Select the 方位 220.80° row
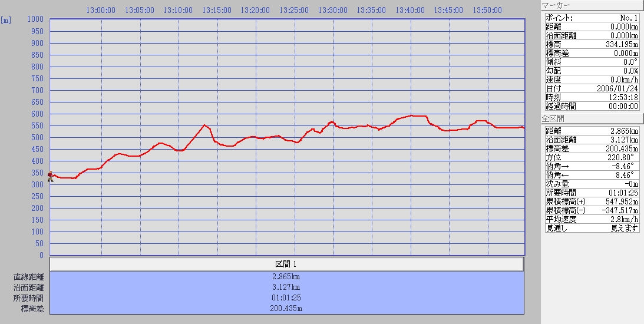This screenshot has height=324, width=644. [591, 157]
